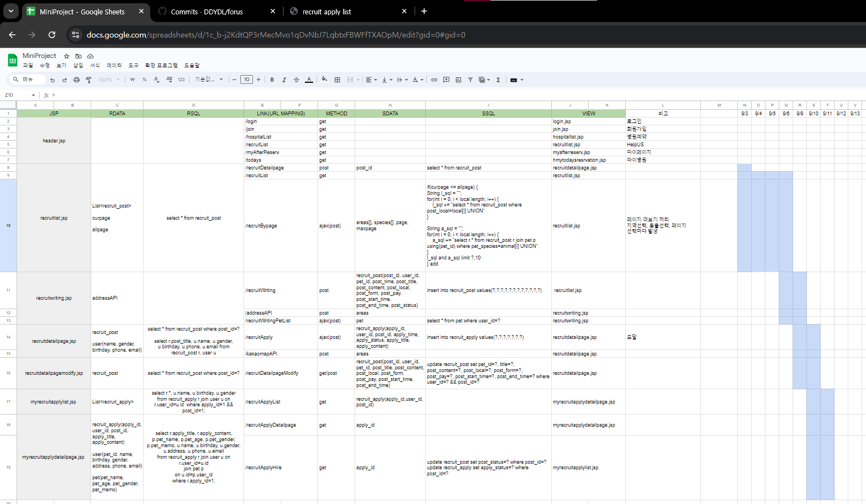Open the 데이터 menu
Viewport: 866px width, 504px height.
114,66
